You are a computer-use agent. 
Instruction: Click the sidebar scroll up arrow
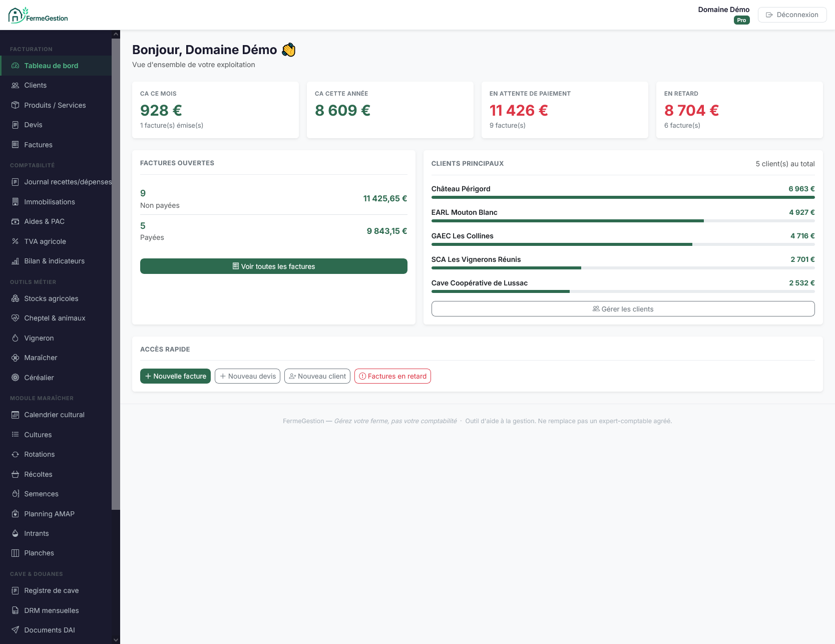pyautogui.click(x=116, y=34)
